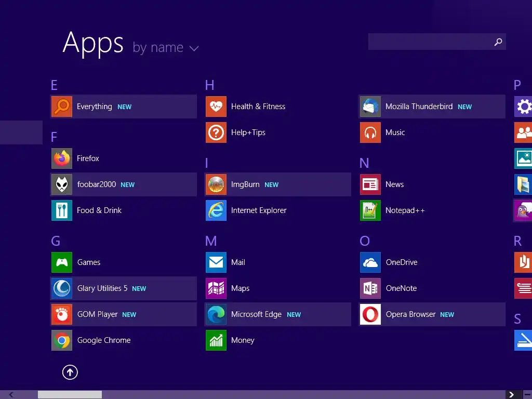
Task: Launch ImgBurn flaming disc icon
Action: pyautogui.click(x=216, y=184)
